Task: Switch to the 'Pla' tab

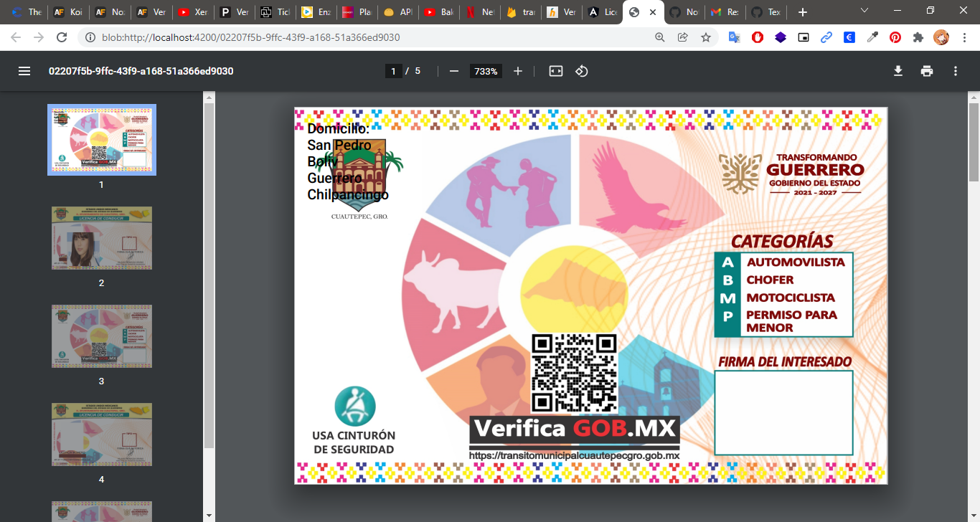Action: 357,12
